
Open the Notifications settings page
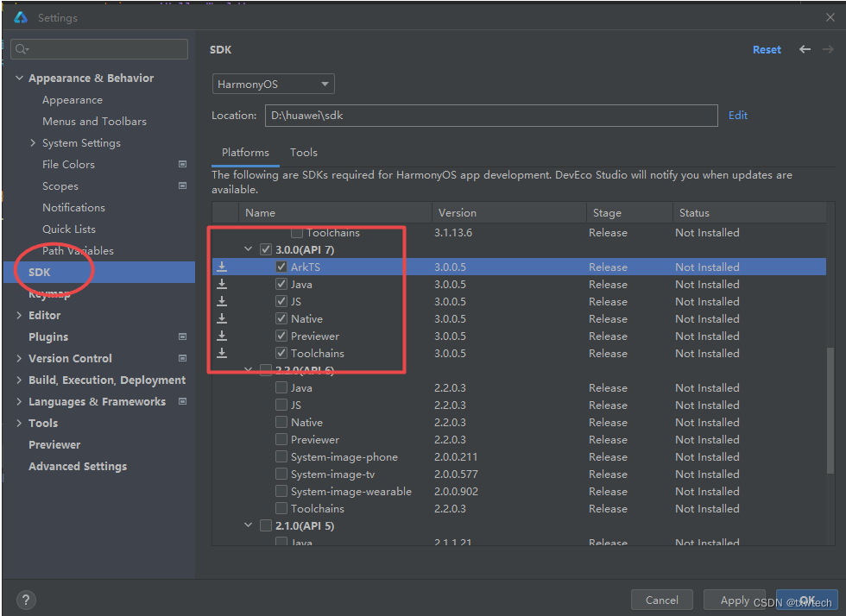pos(74,208)
